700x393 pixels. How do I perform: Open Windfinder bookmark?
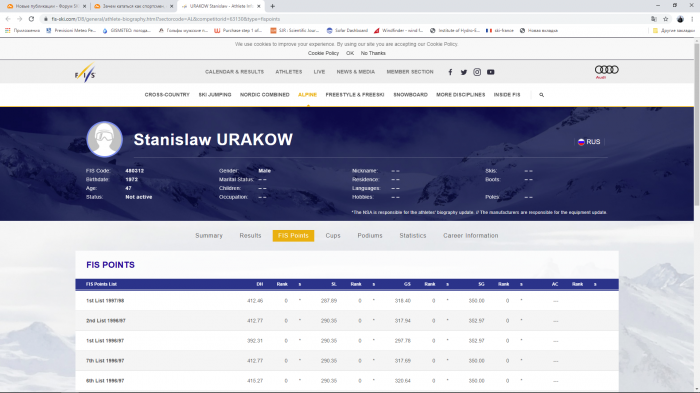pos(398,30)
